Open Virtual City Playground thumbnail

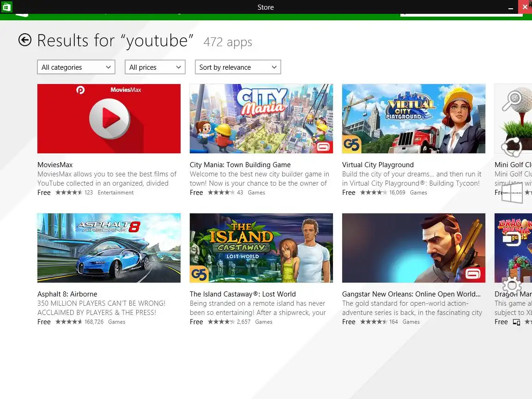[414, 119]
